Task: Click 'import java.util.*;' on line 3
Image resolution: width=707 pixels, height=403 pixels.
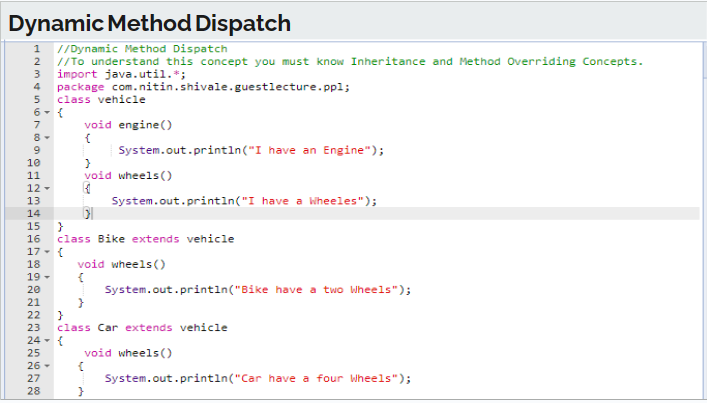Action: 121,74
